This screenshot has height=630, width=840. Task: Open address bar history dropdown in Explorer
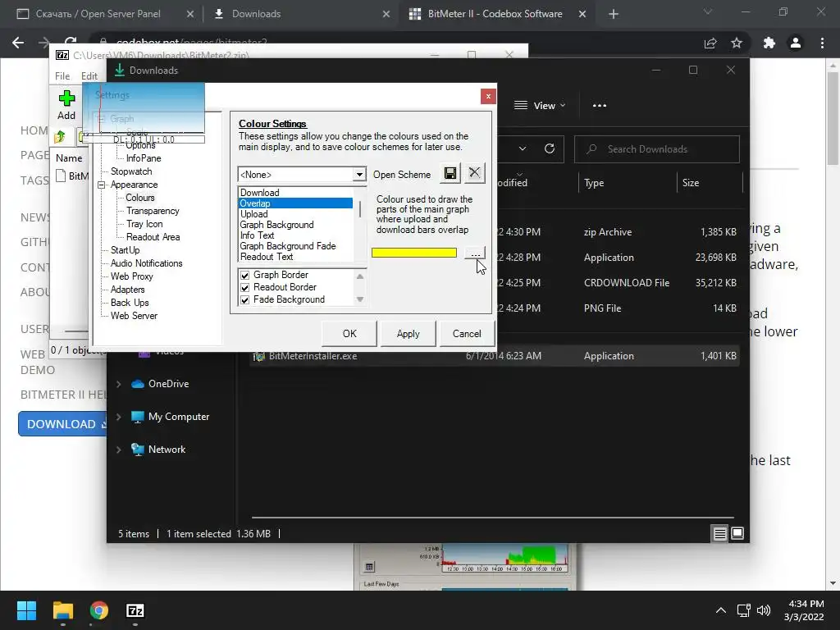click(523, 149)
